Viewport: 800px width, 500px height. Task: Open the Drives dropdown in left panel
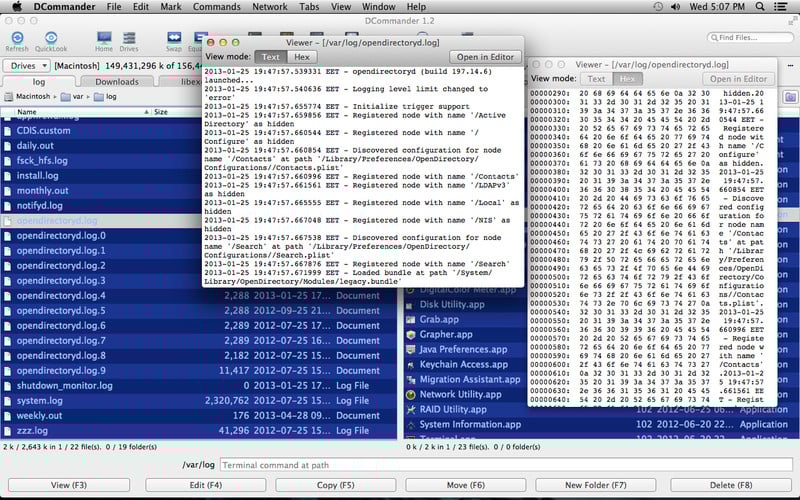(x=27, y=66)
